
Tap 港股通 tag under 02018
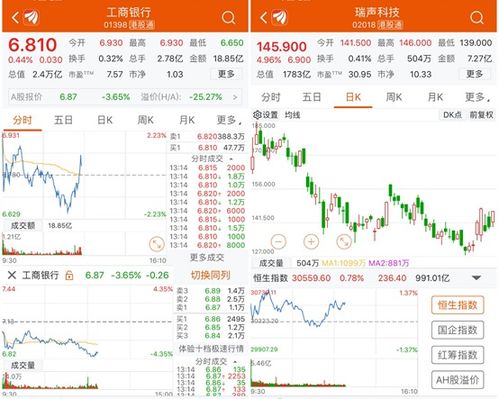pyautogui.click(x=390, y=25)
